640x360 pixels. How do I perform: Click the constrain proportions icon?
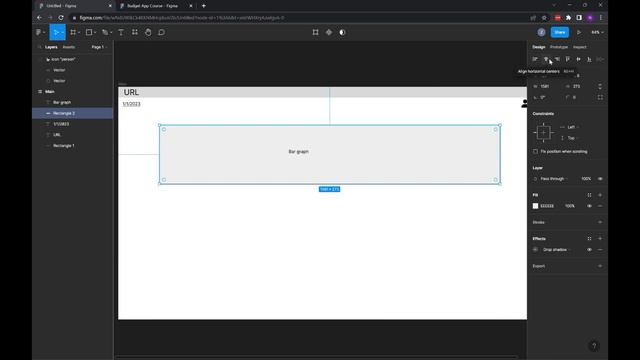click(600, 87)
